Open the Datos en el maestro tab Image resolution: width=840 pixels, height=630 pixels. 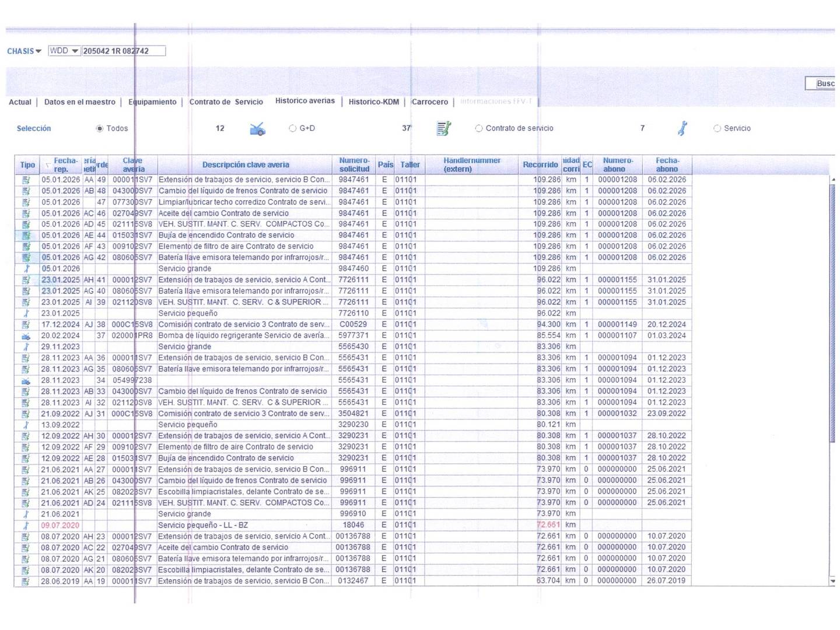click(x=80, y=102)
